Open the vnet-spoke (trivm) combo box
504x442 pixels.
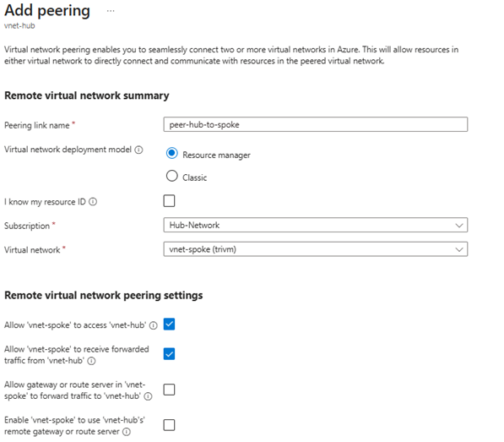(316, 249)
